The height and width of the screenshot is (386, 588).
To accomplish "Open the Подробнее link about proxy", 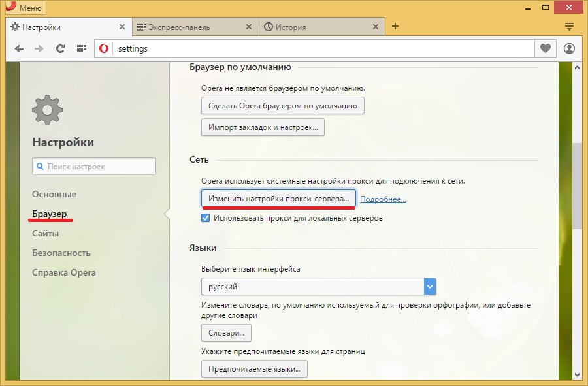I will point(383,199).
